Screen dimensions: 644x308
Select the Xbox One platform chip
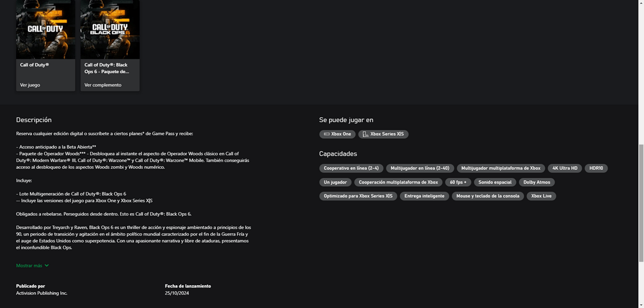(x=337, y=134)
